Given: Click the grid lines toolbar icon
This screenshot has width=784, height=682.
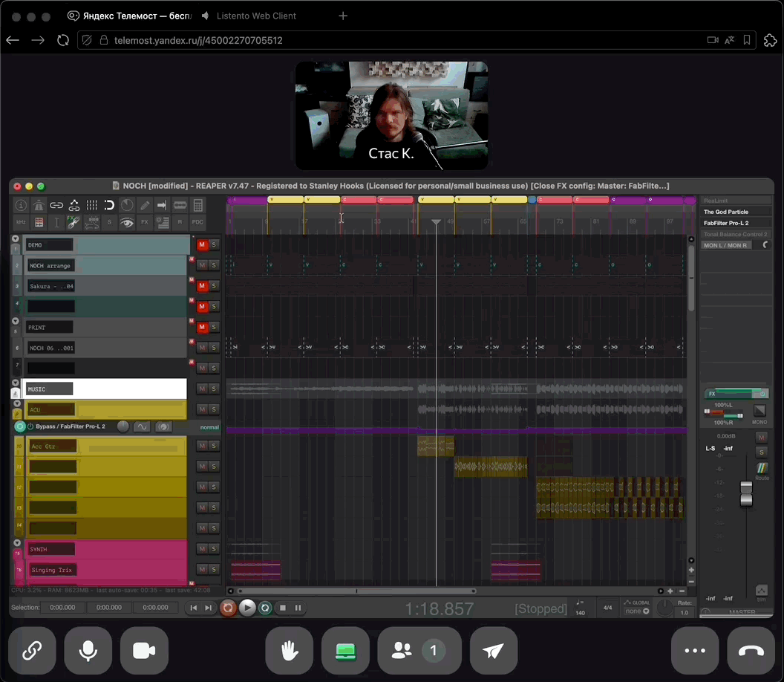Looking at the screenshot, I should pos(92,205).
